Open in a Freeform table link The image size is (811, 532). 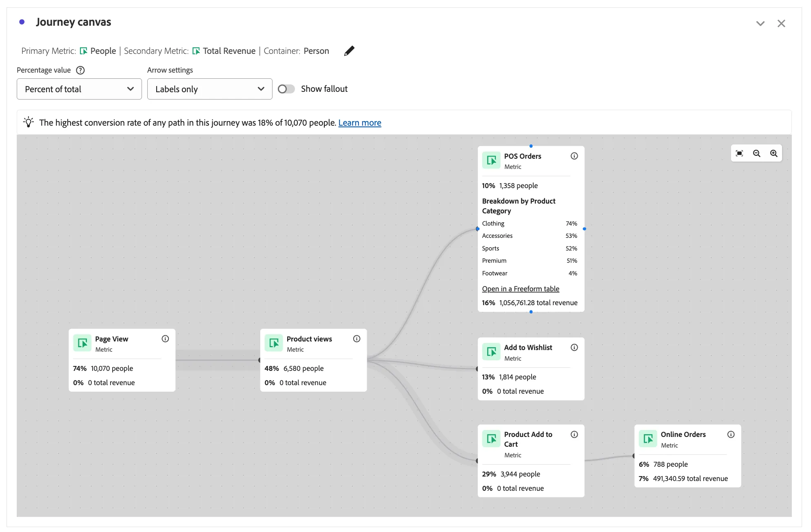[521, 289]
